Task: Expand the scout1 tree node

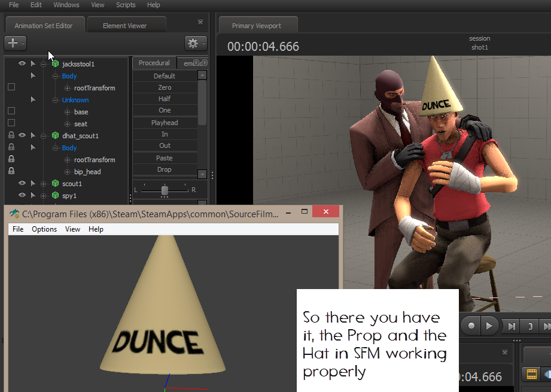Action: (43, 184)
